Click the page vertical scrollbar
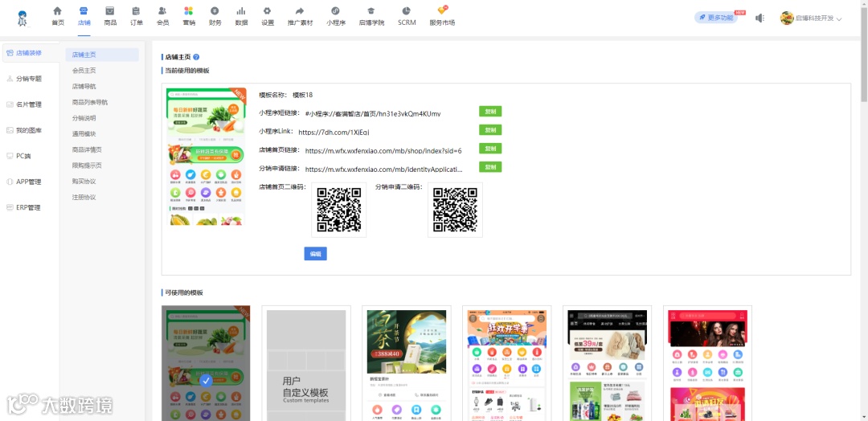 (x=864, y=55)
